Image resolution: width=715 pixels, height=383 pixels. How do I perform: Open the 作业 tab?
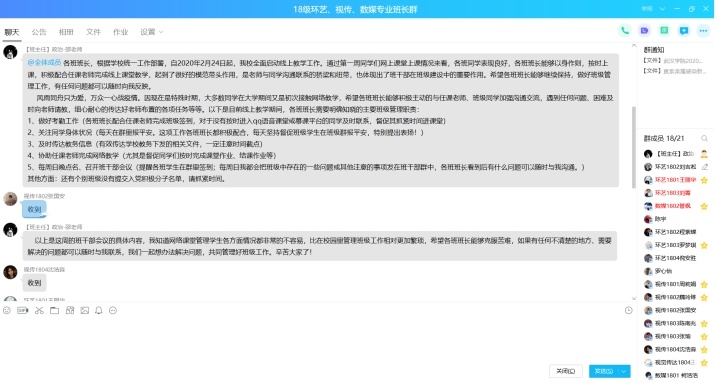120,32
